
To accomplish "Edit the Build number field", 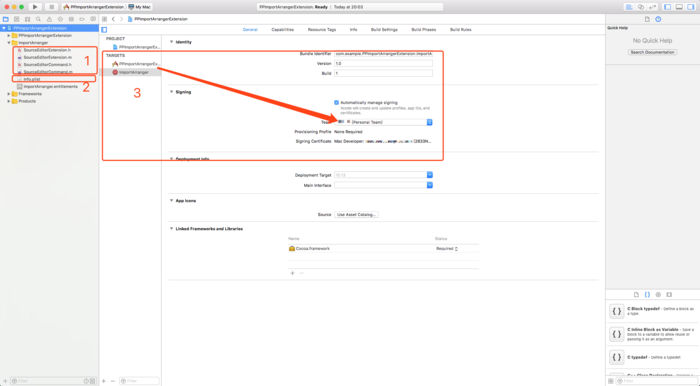I will (383, 73).
